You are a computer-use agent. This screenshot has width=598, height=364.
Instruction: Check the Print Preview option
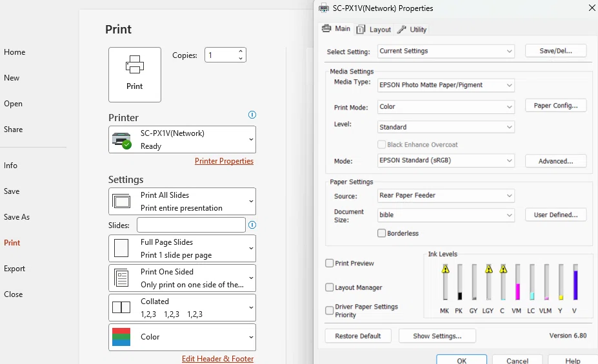(330, 263)
